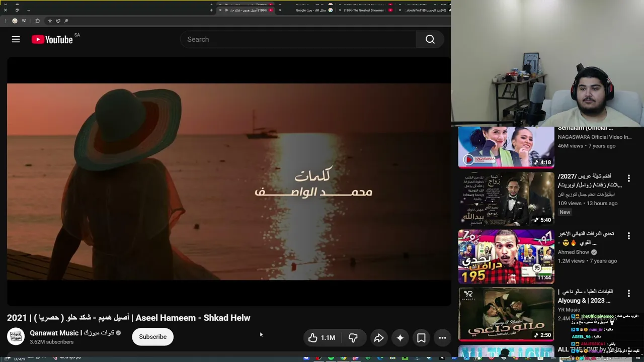Screen dimensions: 644x362
Task: Dislike the Shkad Helw video
Action: [x=353, y=338]
